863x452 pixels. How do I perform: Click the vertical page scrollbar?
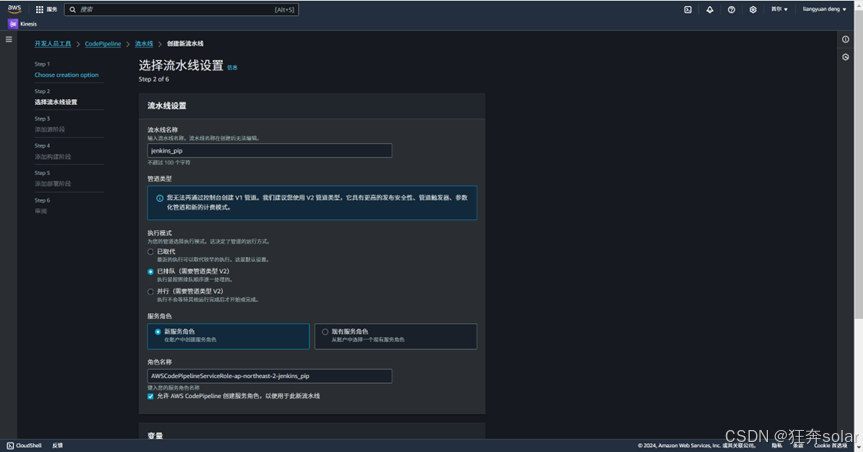coord(858,165)
